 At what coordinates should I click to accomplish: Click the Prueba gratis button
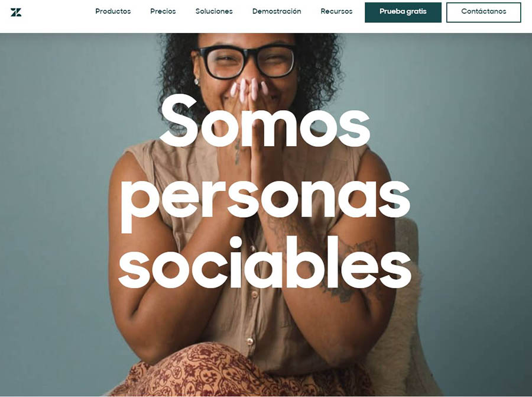[x=403, y=12]
